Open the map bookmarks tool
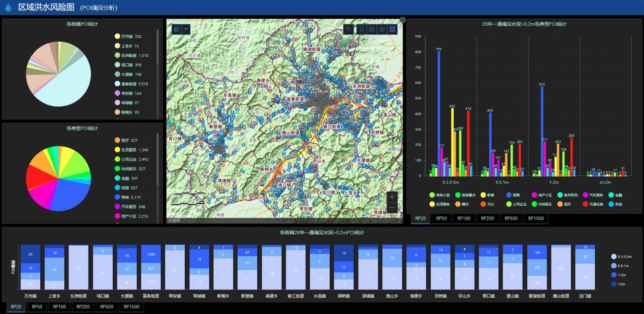The width and height of the screenshot is (644, 314). coord(361,29)
